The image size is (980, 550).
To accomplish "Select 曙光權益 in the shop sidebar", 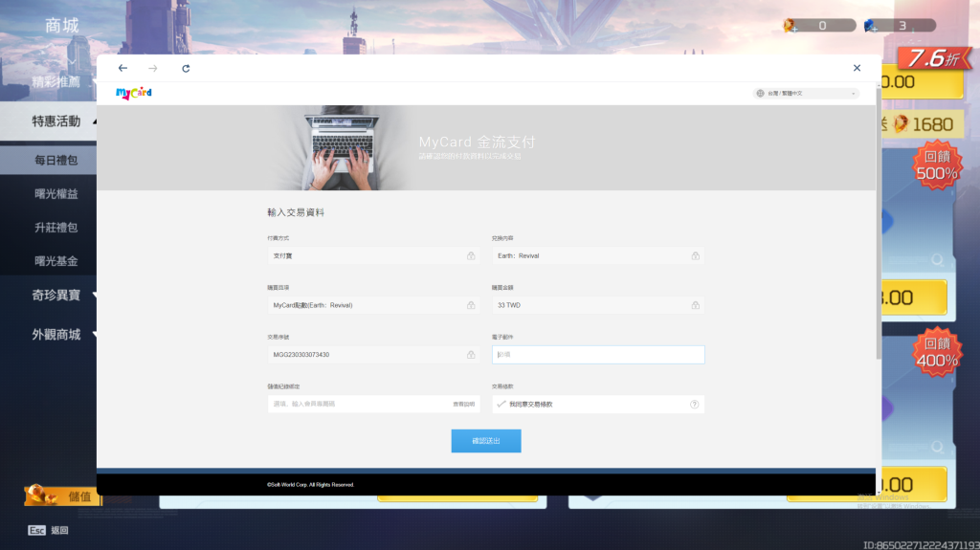I will [56, 194].
